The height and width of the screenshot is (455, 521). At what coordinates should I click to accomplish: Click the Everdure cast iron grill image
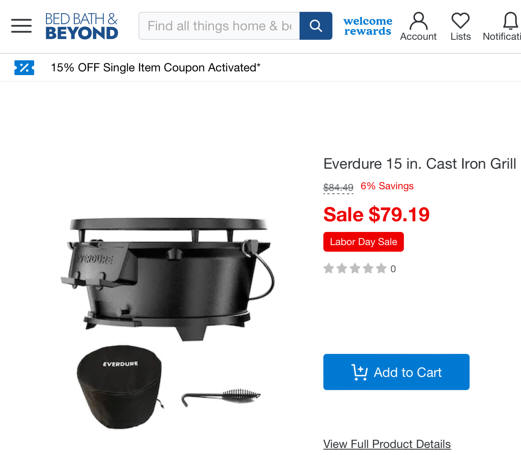click(168, 278)
